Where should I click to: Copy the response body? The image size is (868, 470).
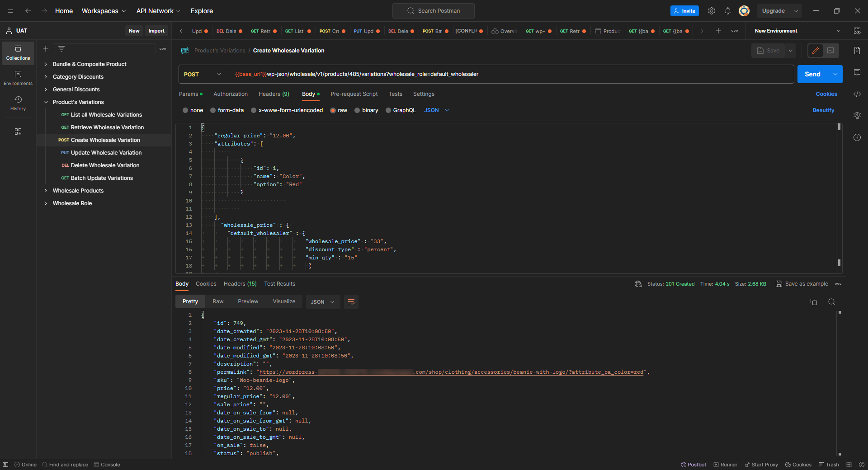click(814, 302)
